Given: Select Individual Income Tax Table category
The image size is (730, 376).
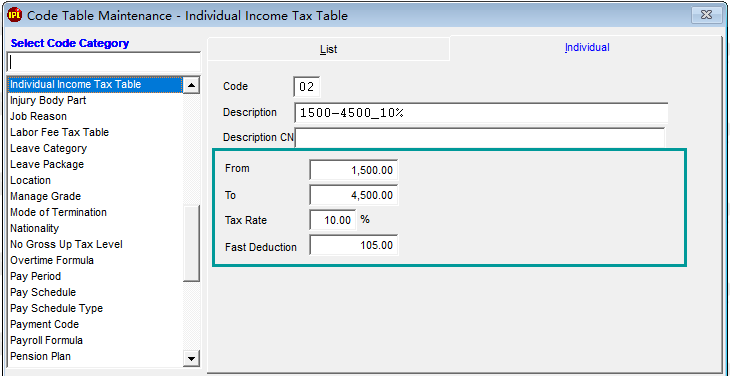Looking at the screenshot, I should pos(95,85).
